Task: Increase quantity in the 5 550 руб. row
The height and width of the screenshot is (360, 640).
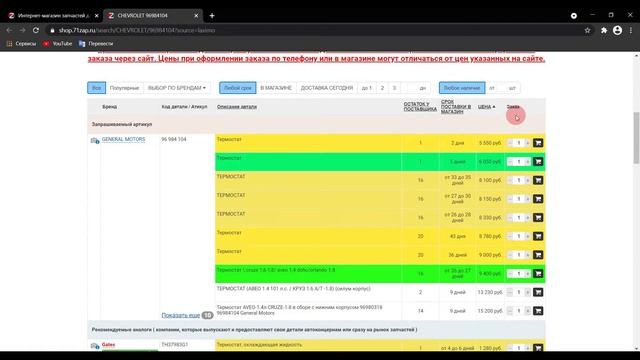Action: coord(527,143)
